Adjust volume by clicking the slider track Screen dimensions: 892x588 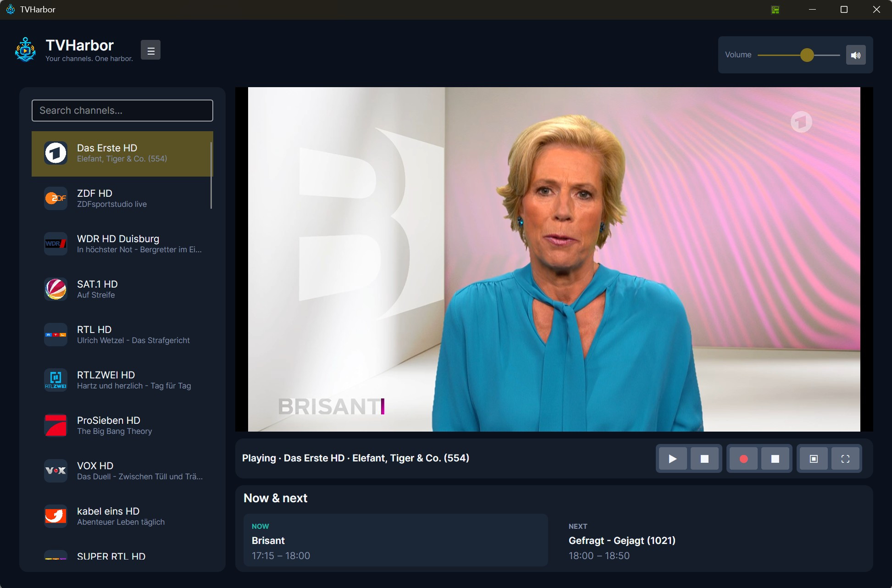(x=798, y=55)
